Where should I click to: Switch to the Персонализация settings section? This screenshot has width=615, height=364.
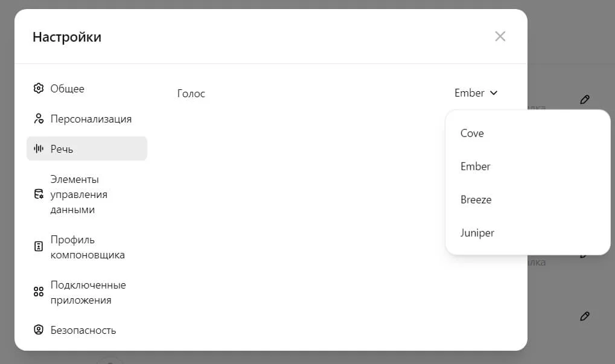pyautogui.click(x=91, y=119)
